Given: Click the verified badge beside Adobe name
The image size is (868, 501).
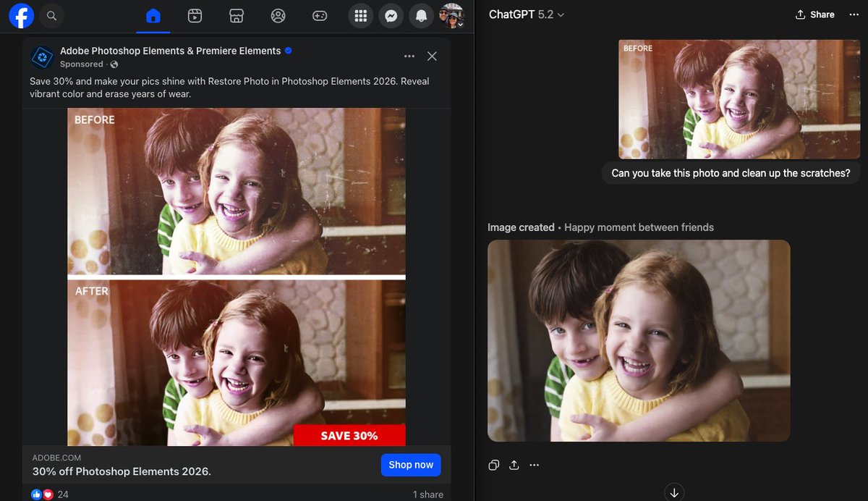Looking at the screenshot, I should (x=289, y=51).
